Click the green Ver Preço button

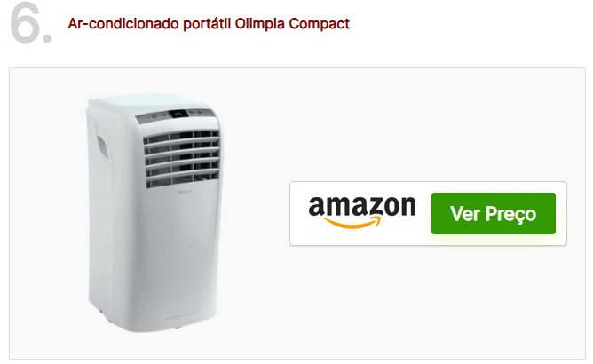[x=494, y=213]
